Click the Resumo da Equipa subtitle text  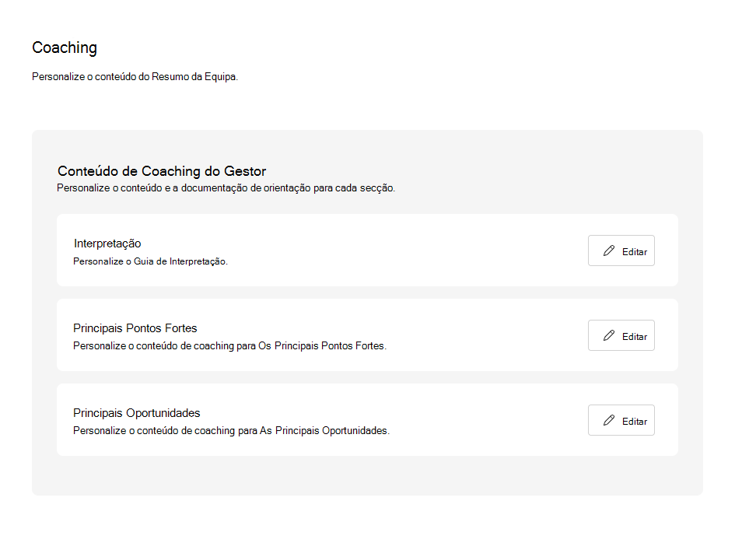click(x=135, y=77)
